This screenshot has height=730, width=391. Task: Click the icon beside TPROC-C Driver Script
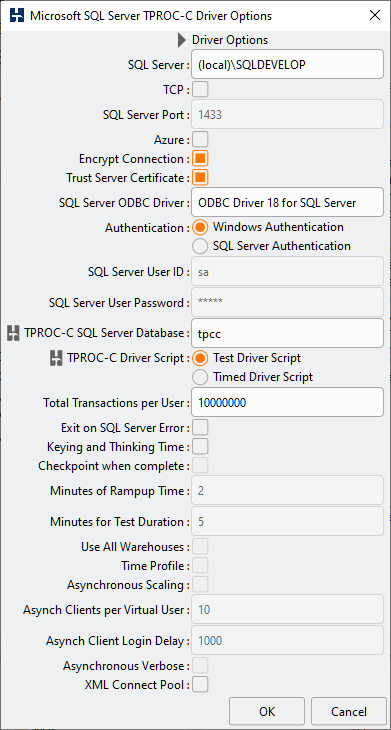coord(56,358)
